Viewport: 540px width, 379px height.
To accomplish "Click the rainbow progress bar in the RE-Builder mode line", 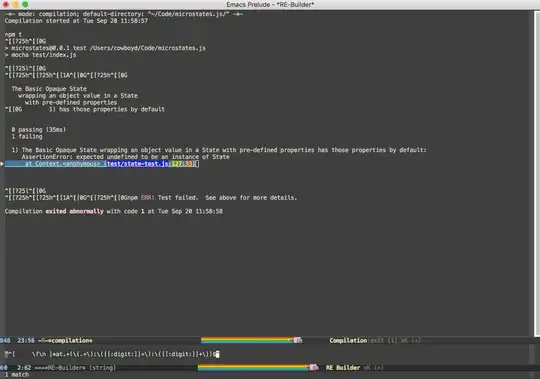I will click(x=253, y=368).
